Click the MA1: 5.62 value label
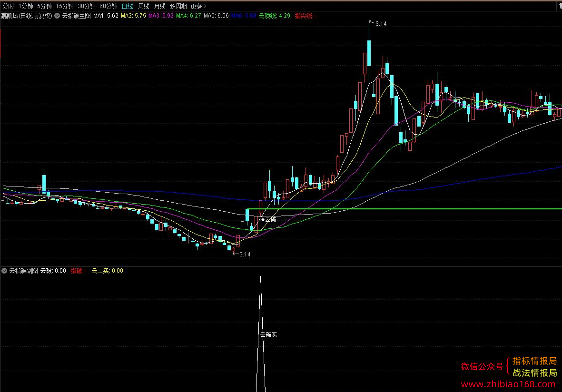The image size is (562, 392). [106, 16]
